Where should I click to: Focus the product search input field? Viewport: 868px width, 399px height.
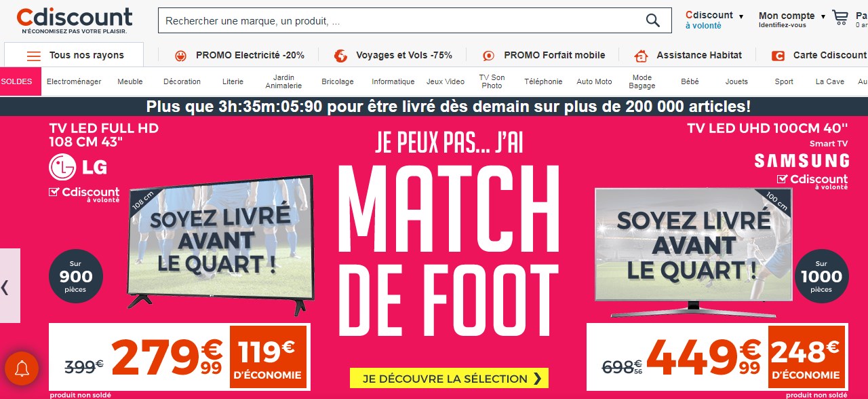coord(400,20)
